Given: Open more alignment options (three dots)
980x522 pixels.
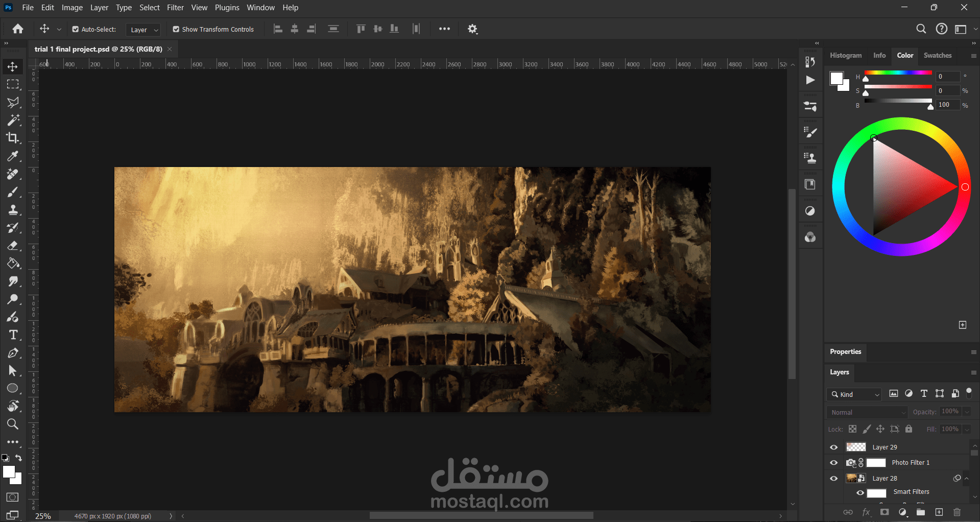Looking at the screenshot, I should click(x=444, y=29).
